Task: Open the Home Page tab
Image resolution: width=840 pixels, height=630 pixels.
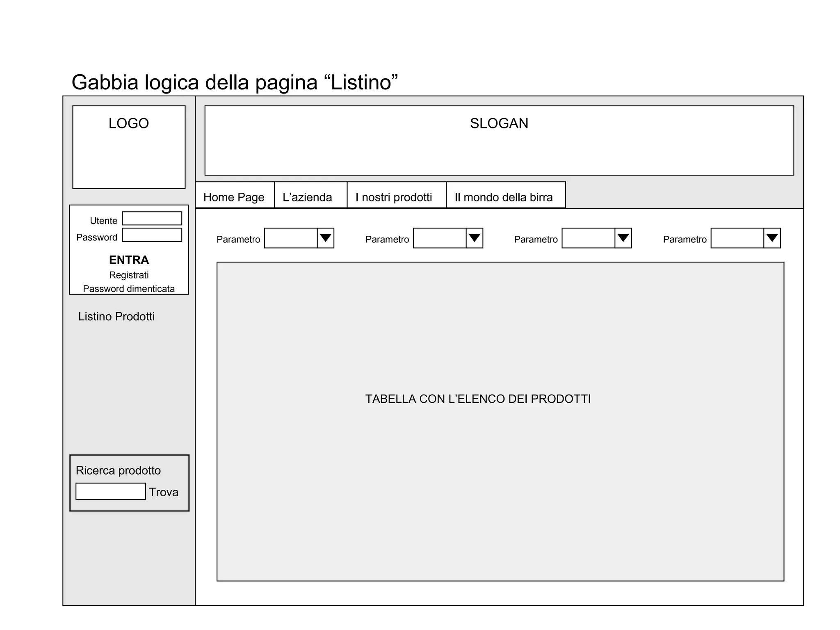Action: [235, 195]
